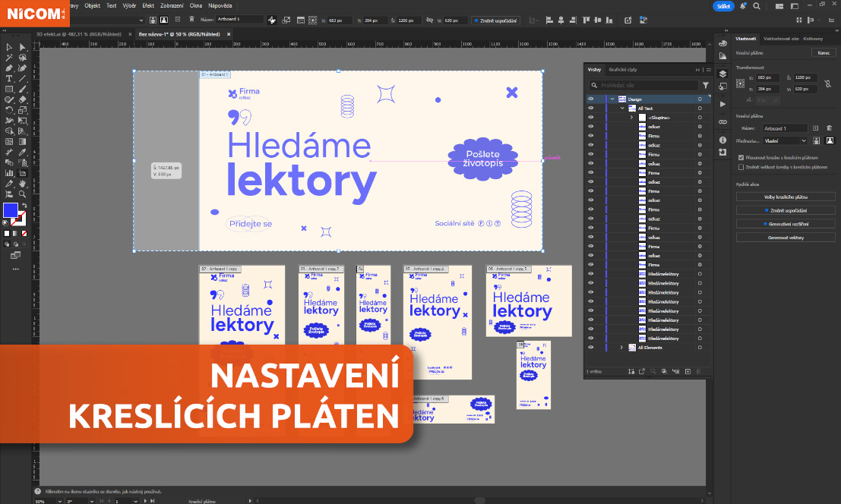
Task: Open the Předvolba Vlastní preset dropdown
Action: 786,141
